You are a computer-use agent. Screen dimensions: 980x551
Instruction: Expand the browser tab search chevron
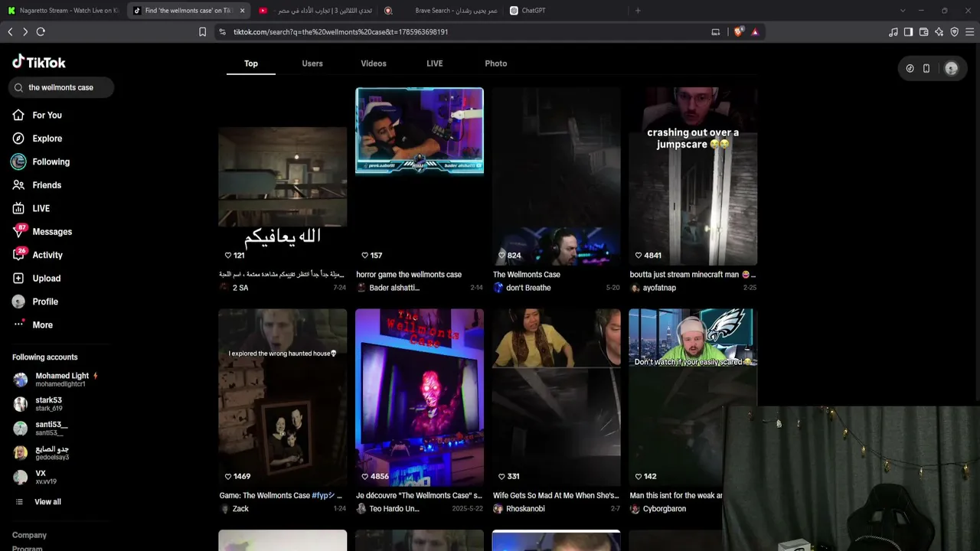pos(903,11)
